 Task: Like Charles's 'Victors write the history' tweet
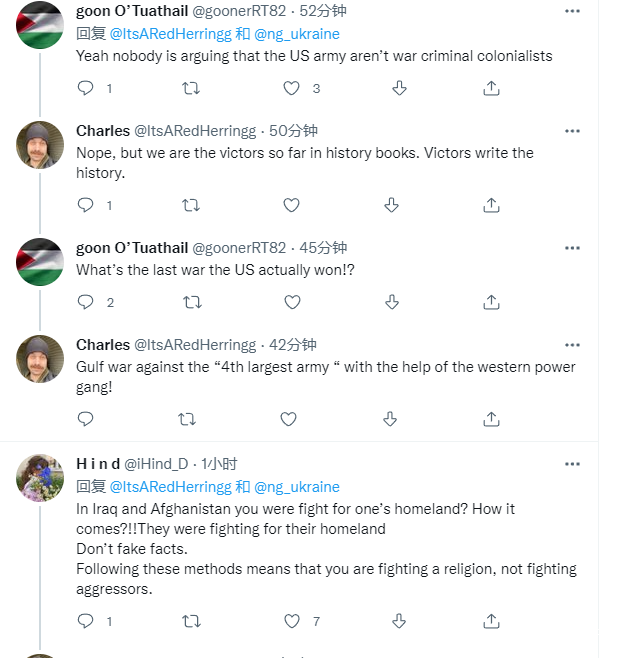[291, 205]
